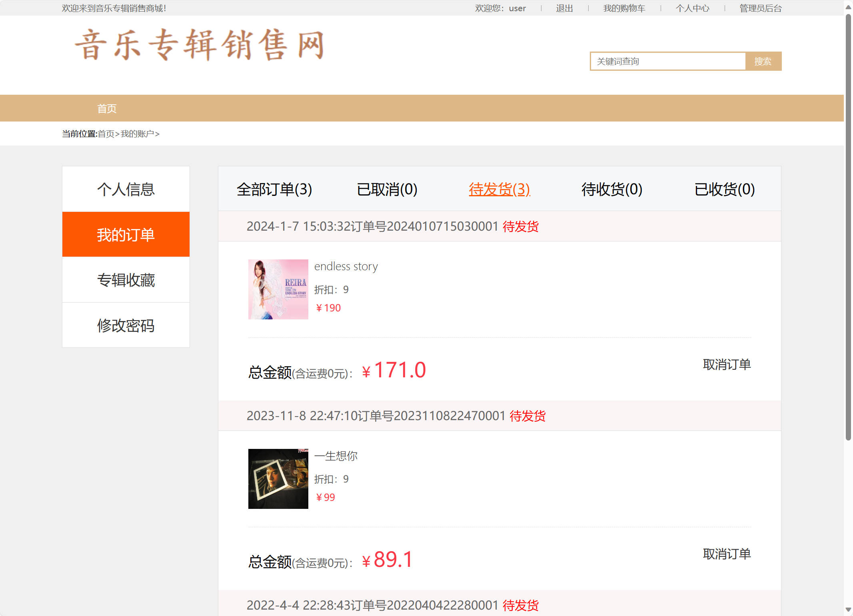Image resolution: width=853 pixels, height=616 pixels.
Task: Cancel the ¥171.0 order via 取消订单
Action: tap(726, 364)
